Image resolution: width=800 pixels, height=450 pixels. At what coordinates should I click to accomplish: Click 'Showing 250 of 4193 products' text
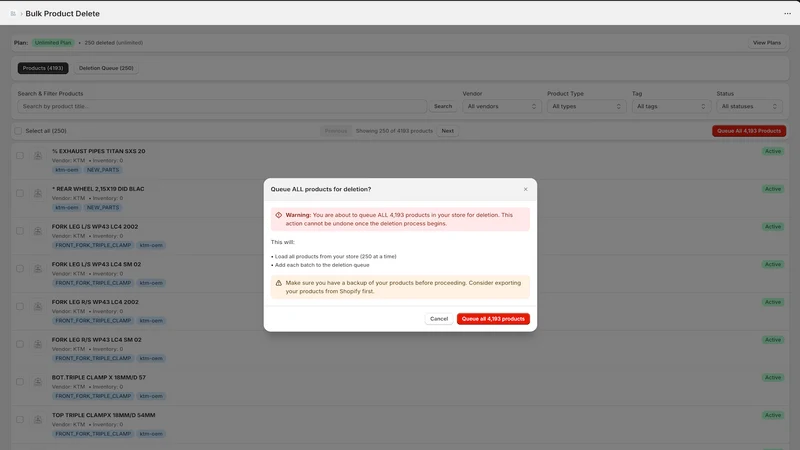coord(394,131)
